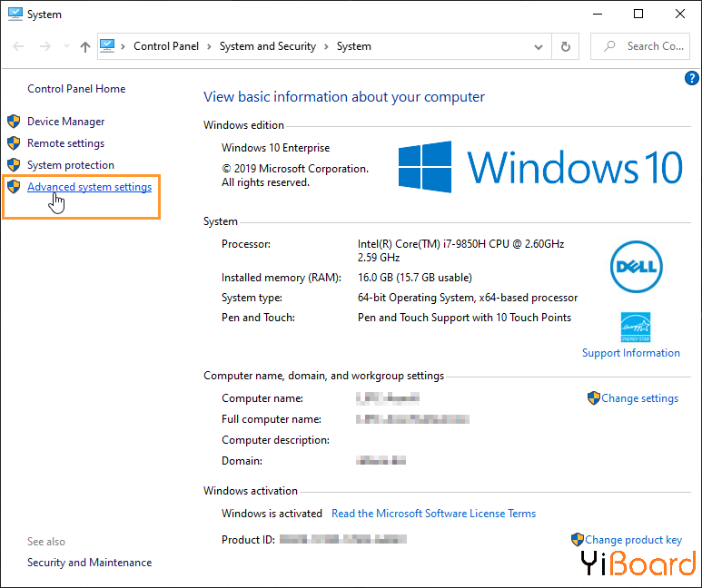Screen dimensions: 702x588
Task: Open Advanced system settings
Action: click(90, 187)
